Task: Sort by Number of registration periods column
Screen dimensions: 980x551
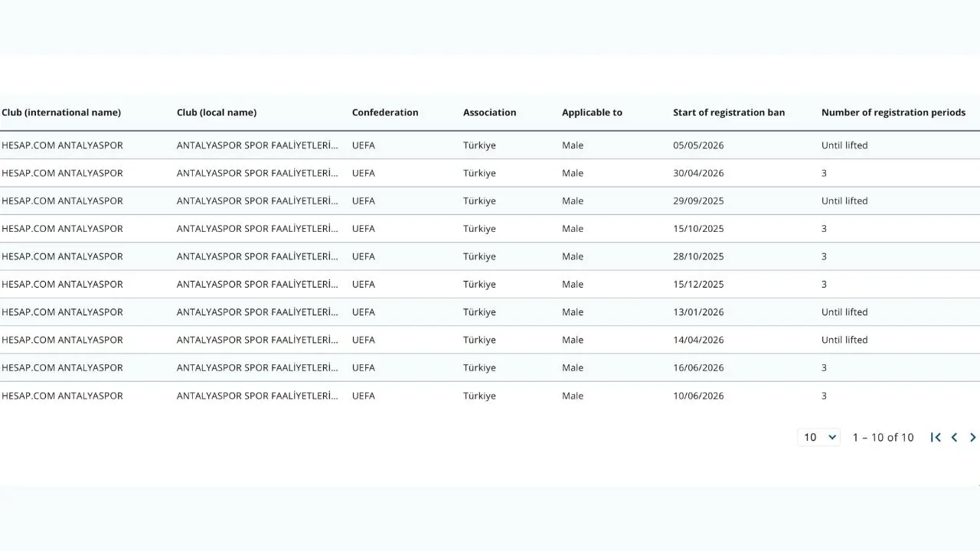Action: 893,112
